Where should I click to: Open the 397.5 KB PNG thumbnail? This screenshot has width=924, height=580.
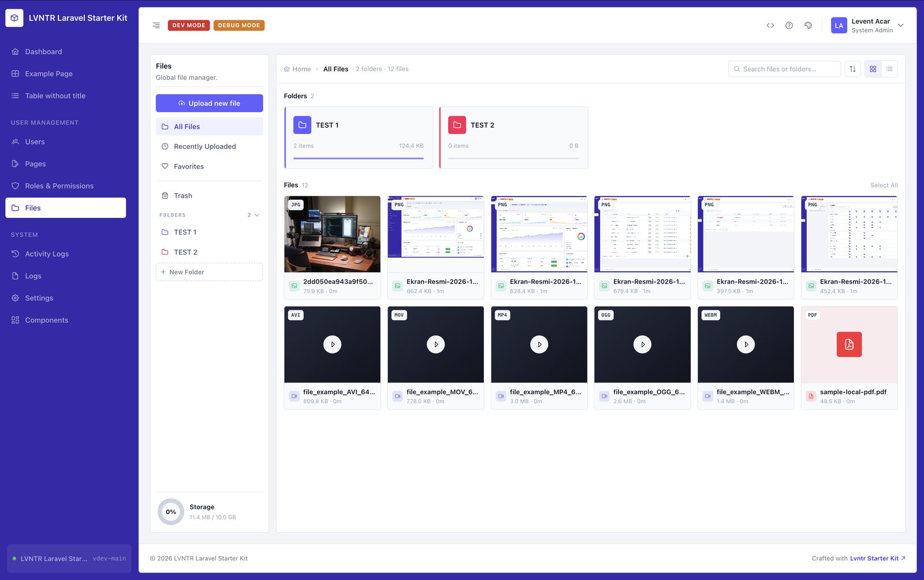746,234
